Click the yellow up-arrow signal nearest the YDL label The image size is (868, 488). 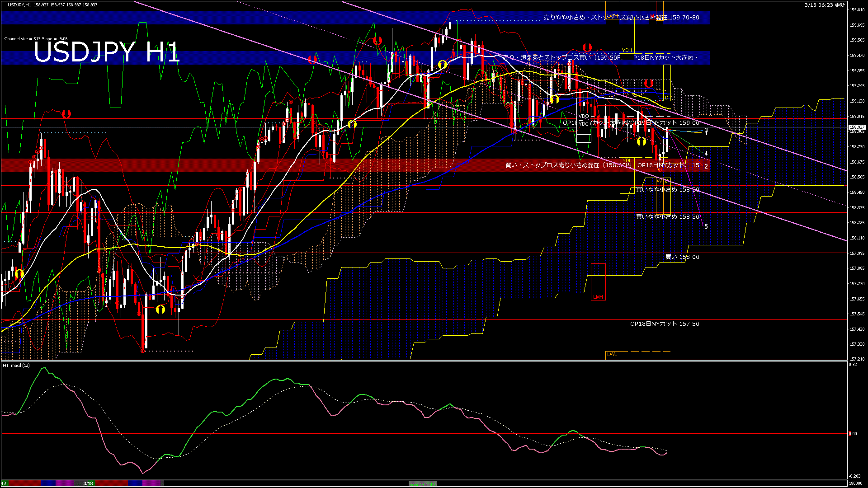(641, 142)
